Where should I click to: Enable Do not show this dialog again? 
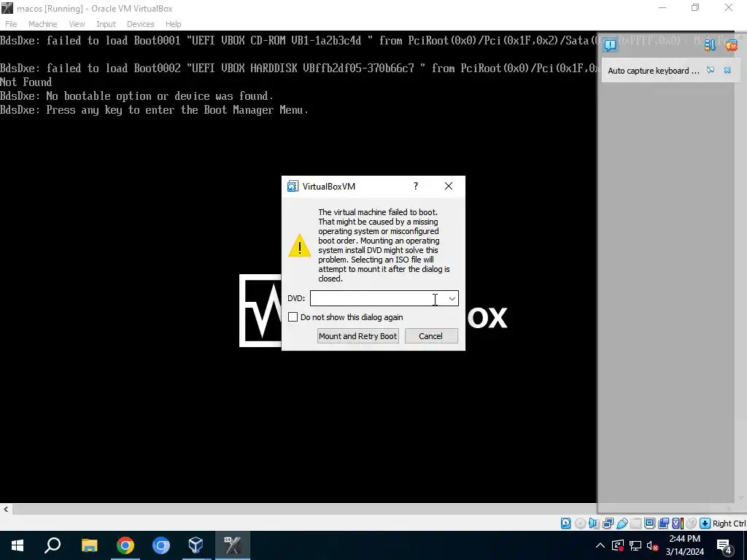click(293, 317)
